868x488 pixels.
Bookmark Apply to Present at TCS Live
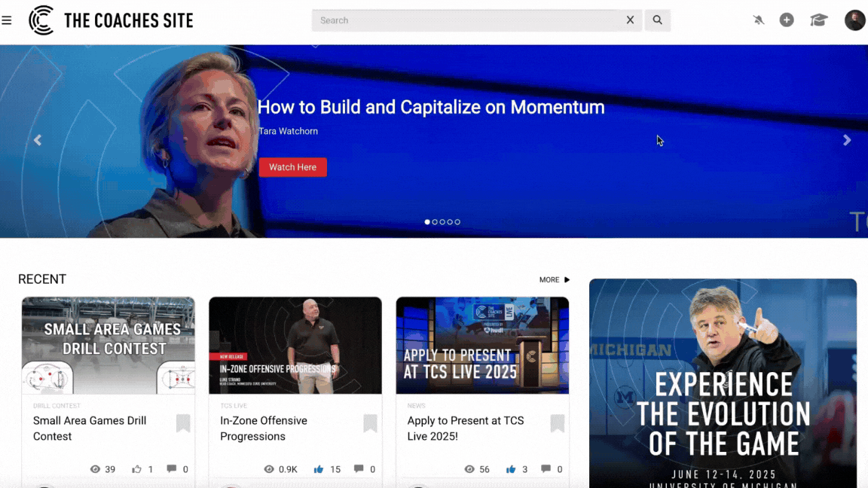(557, 423)
